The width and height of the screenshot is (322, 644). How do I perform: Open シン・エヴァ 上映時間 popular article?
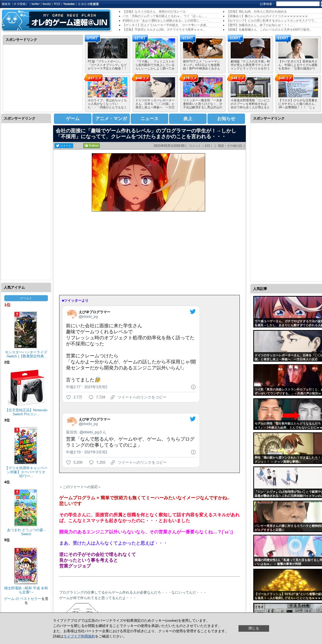coord(288,482)
